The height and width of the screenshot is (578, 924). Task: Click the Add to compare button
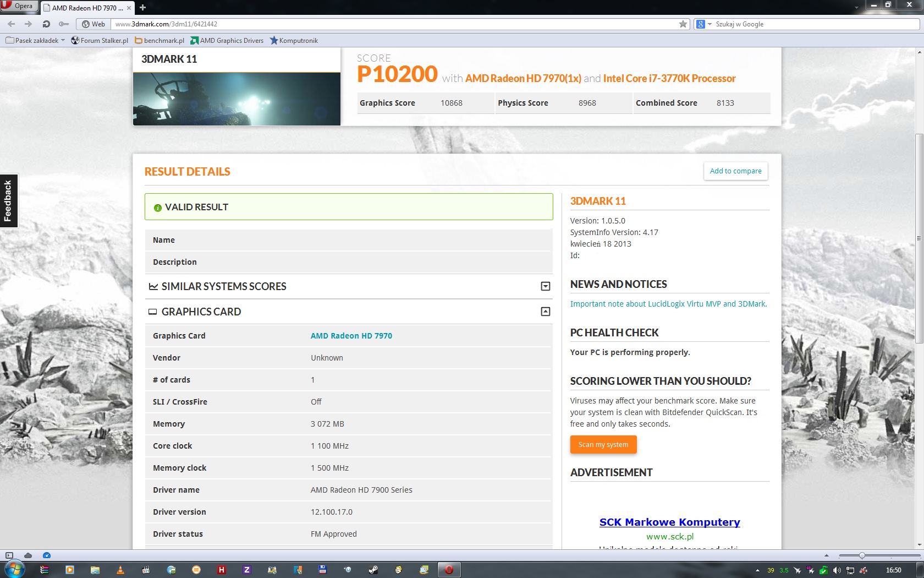click(735, 171)
